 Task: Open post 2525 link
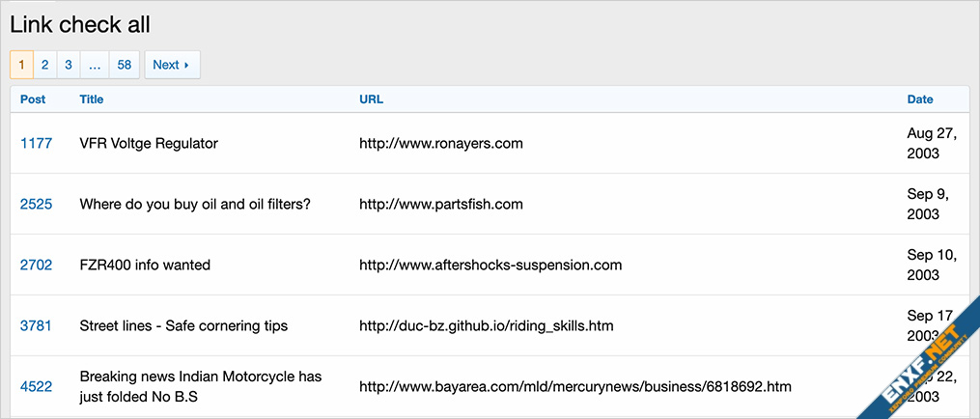click(x=36, y=204)
